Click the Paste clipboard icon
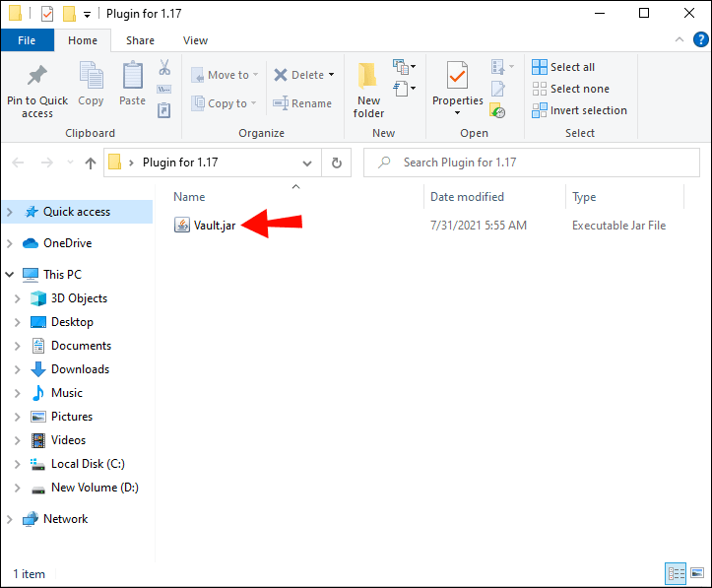 point(133,75)
